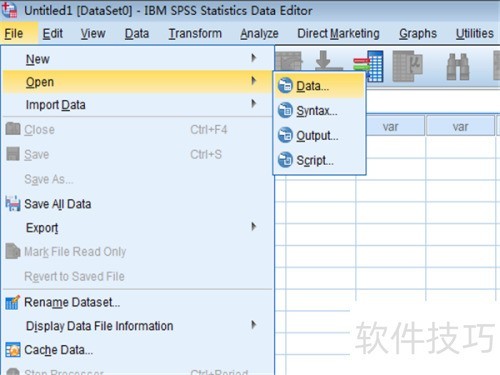This screenshot has width=500, height=375.
Task: Select Open in File menu
Action: click(137, 82)
